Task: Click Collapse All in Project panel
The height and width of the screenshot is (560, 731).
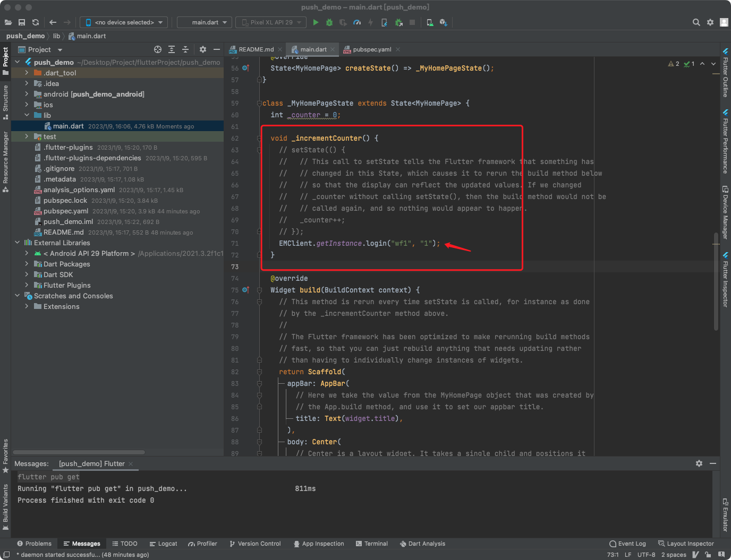Action: [185, 49]
